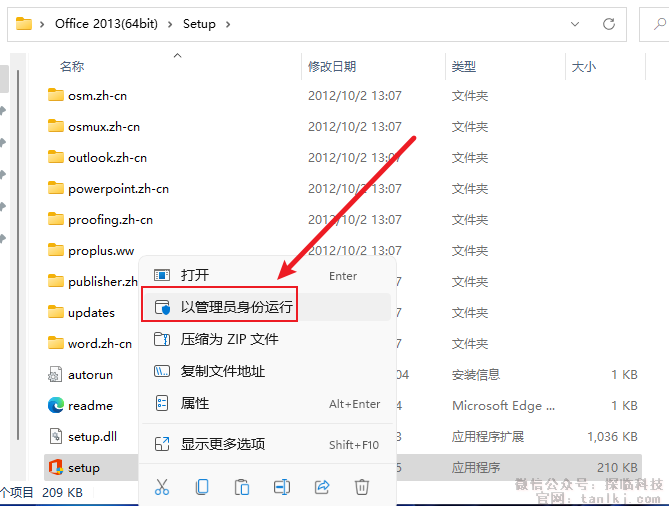Expand the chevron after Setup in path
The height and width of the screenshot is (506, 669).
click(228, 24)
